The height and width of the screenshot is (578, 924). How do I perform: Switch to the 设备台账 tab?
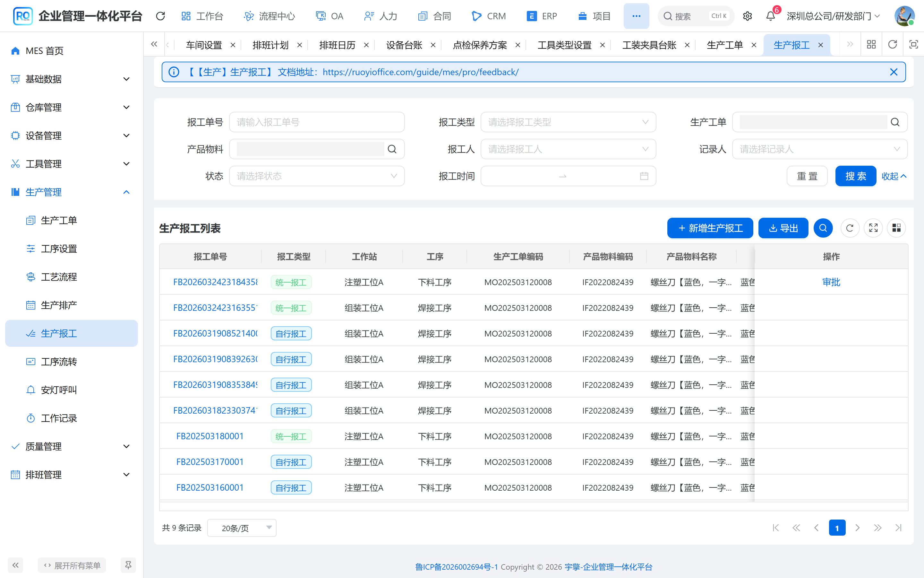(x=404, y=45)
